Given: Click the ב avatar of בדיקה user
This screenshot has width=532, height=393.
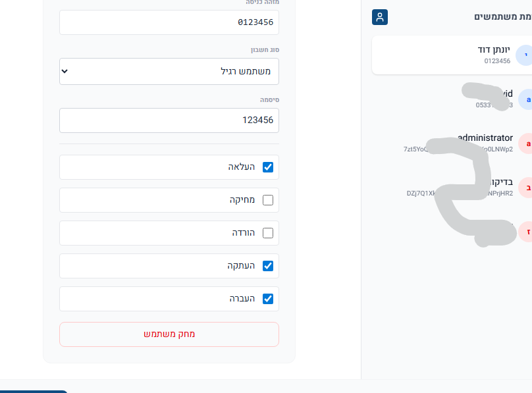Looking at the screenshot, I should [526, 188].
